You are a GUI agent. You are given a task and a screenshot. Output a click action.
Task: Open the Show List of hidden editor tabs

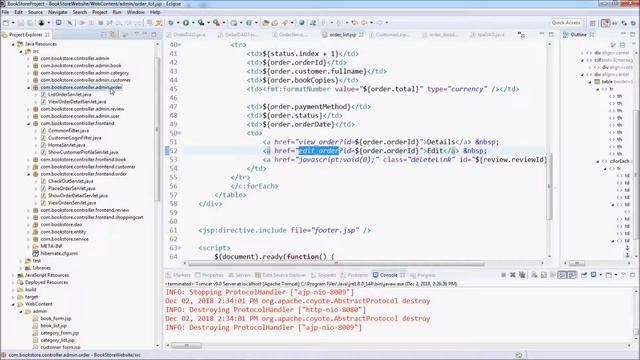[x=521, y=35]
